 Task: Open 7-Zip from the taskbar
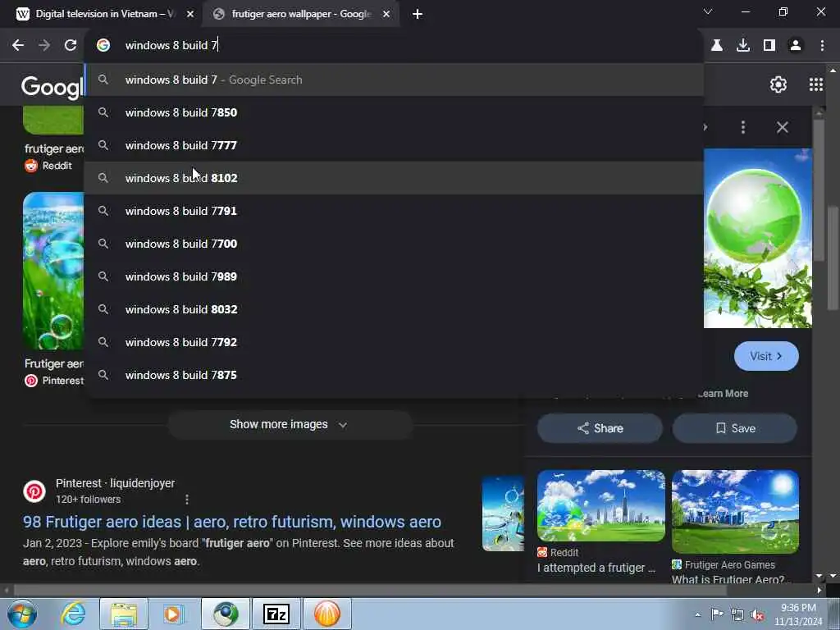(276, 614)
